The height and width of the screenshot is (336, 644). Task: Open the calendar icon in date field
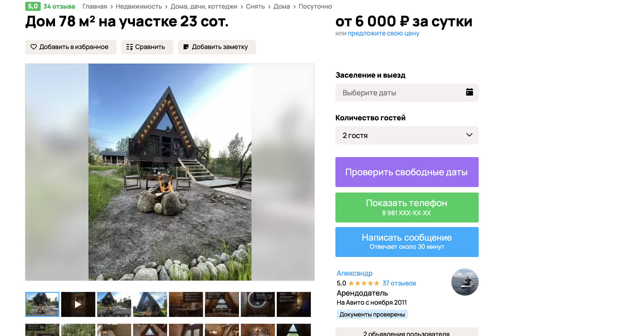469,92
